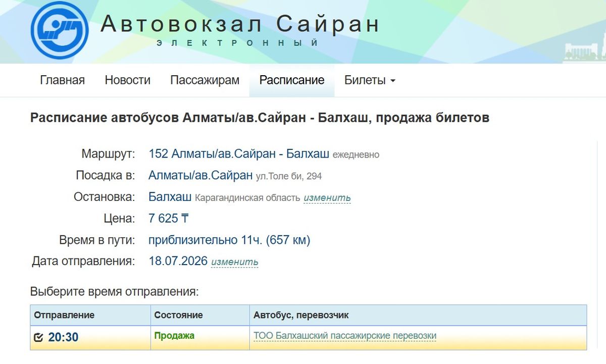Image resolution: width=606 pixels, height=364 pixels.
Task: Click the ежедневно schedule label
Action: tap(356, 154)
